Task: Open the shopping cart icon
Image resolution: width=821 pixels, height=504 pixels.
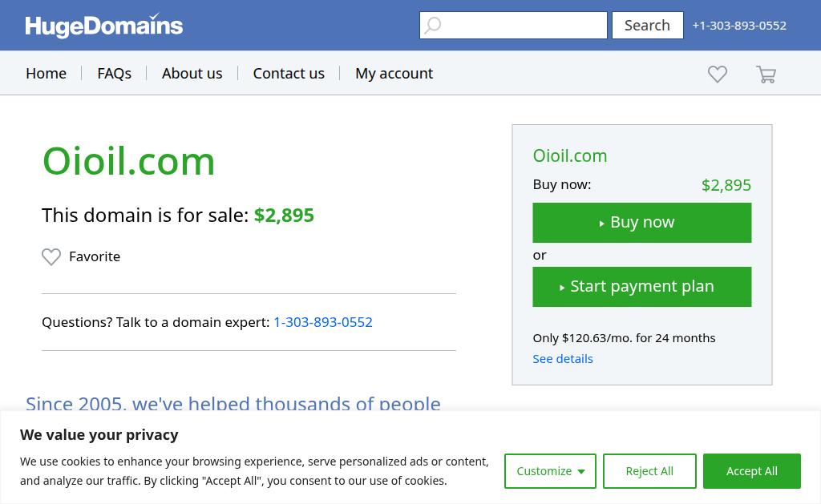Action: point(766,75)
